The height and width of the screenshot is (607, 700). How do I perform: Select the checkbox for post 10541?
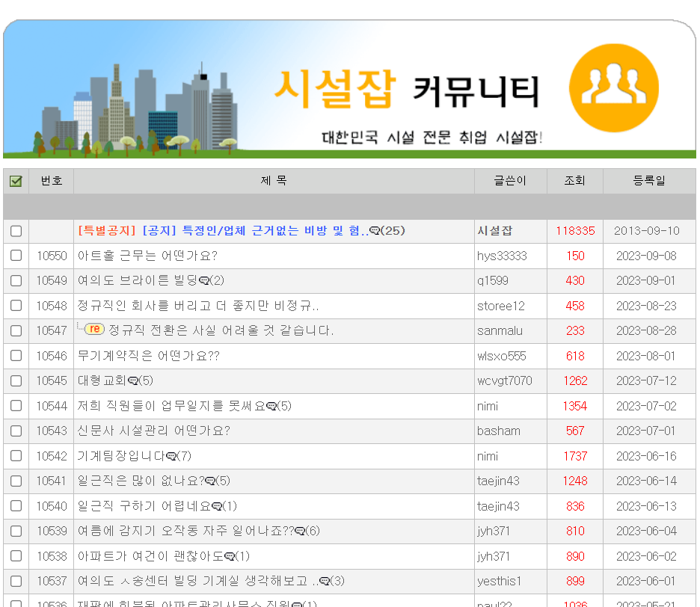[x=16, y=481]
